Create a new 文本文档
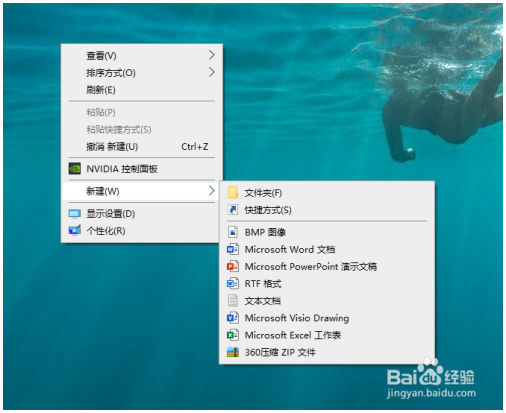Viewport: 506px width, 413px height. click(327, 301)
